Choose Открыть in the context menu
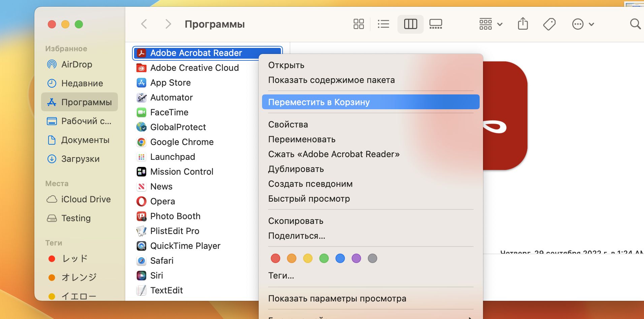The image size is (644, 319). [371, 65]
